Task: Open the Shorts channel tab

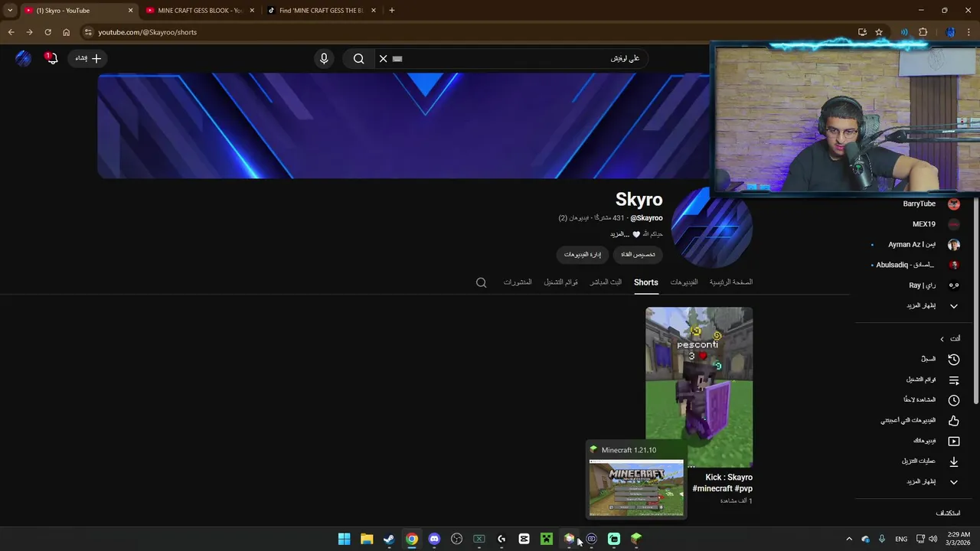Action: coord(645,282)
